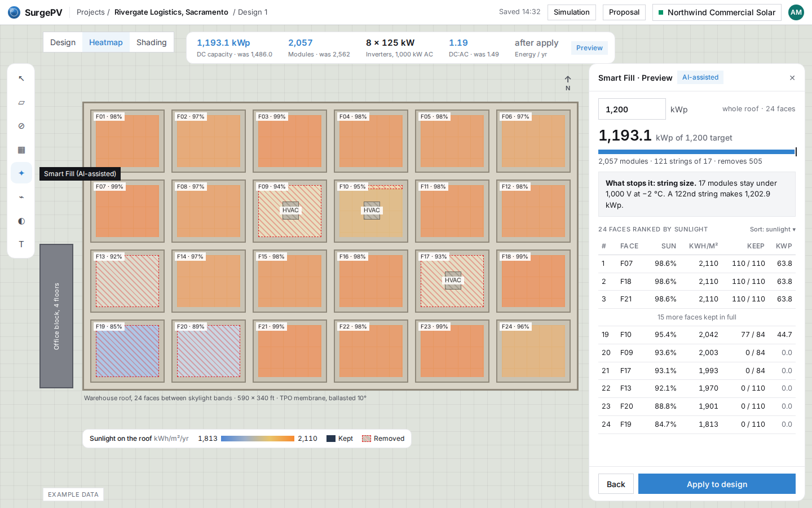Select the HVAC unit on face F17
This screenshot has width=812, height=508.
[453, 281]
